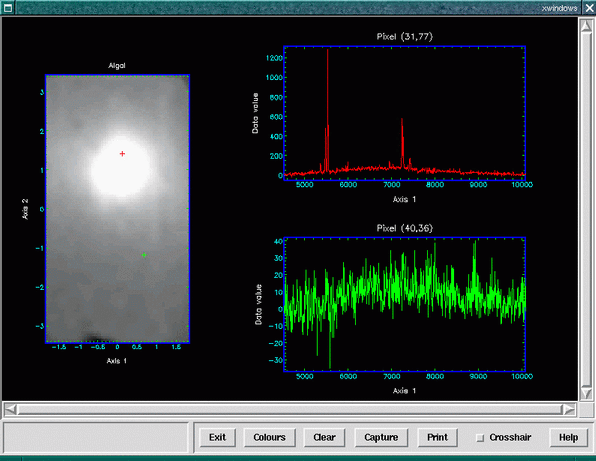
Task: Click the horizontal scrollbar right arrow
Action: (569, 410)
